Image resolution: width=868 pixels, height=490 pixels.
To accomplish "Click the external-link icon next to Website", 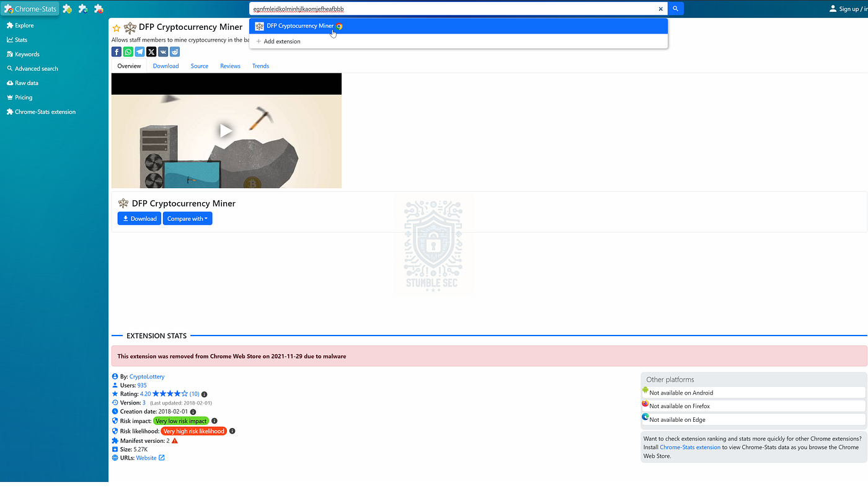I will [x=162, y=458].
